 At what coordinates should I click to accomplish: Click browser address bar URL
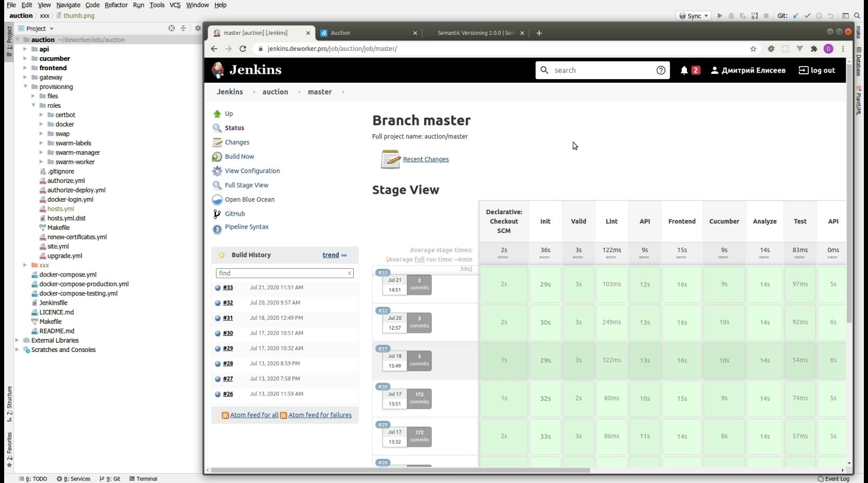pos(332,48)
